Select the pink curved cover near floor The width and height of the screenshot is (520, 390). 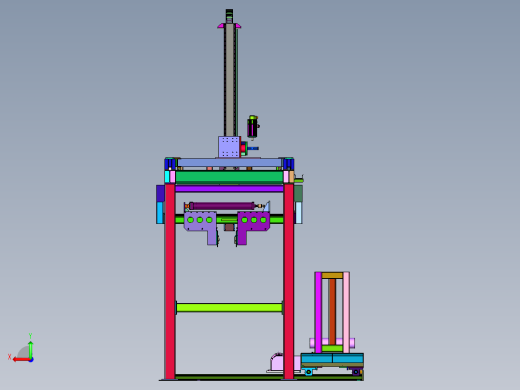[x=277, y=363]
